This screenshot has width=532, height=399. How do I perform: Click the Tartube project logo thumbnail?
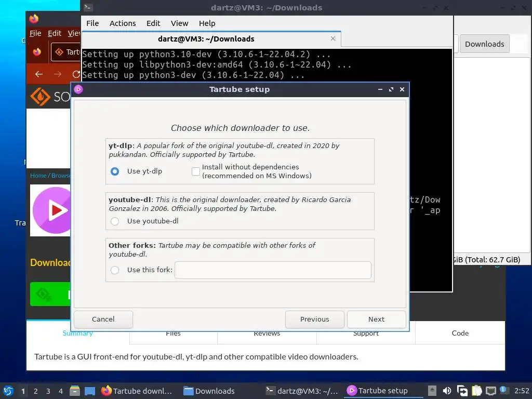[50, 210]
